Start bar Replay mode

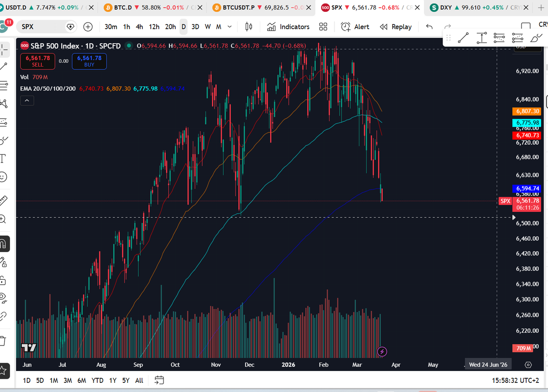(x=395, y=27)
